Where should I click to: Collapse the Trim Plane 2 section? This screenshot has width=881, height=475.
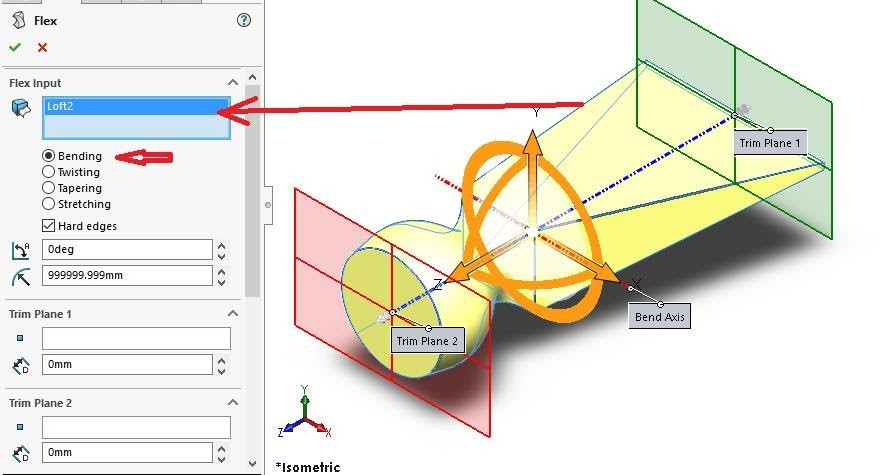[233, 403]
